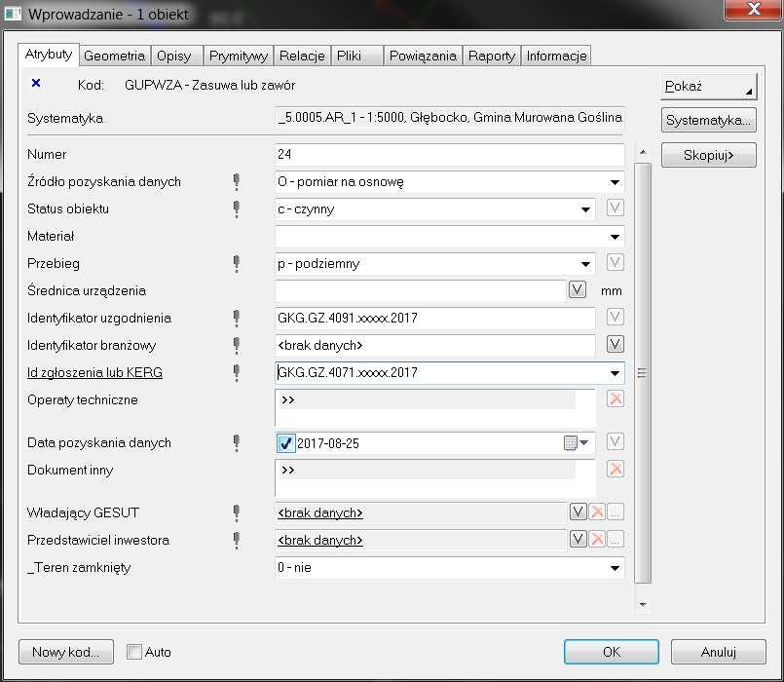Open the calendar icon in date field
The width and height of the screenshot is (784, 682).
pyautogui.click(x=571, y=443)
